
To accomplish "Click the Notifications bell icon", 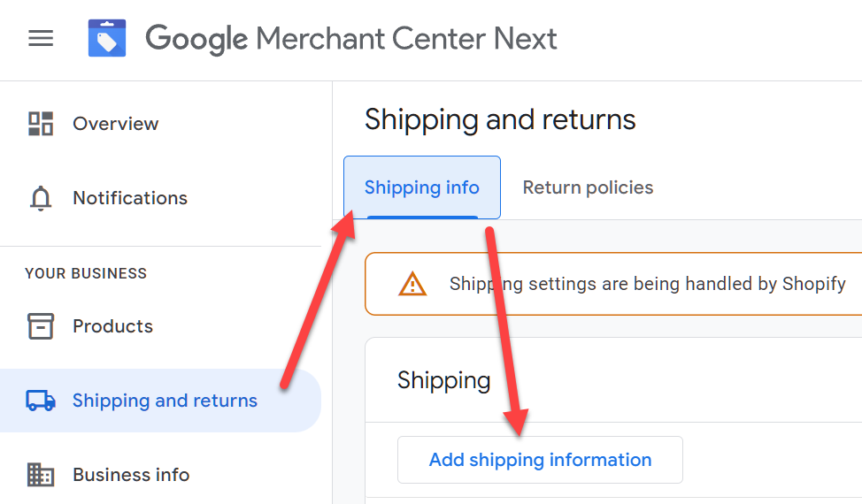I will pyautogui.click(x=41, y=198).
